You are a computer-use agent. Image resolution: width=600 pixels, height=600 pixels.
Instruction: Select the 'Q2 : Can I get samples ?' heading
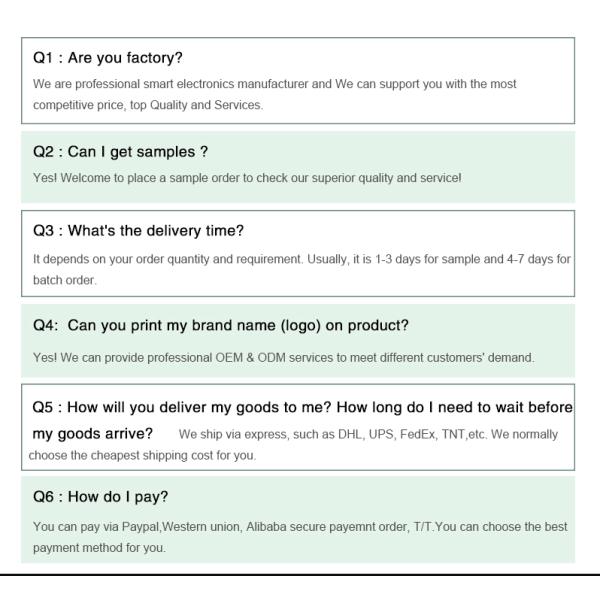click(x=120, y=151)
